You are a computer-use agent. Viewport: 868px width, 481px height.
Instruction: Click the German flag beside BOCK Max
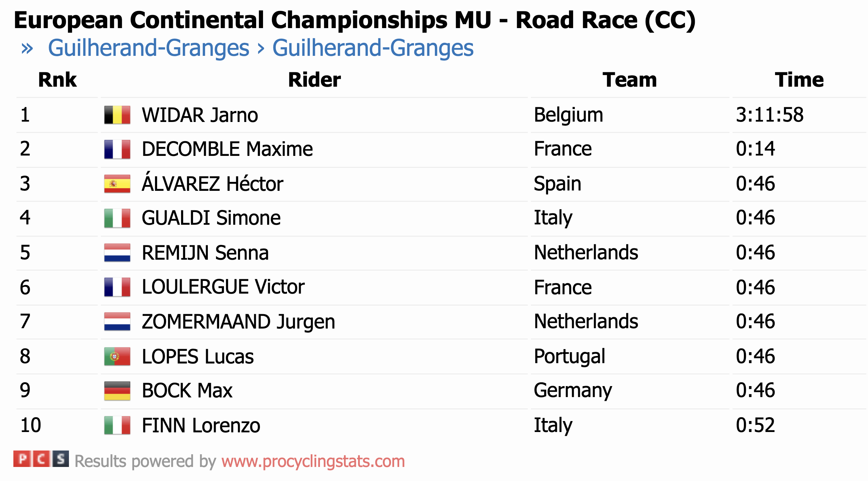click(x=117, y=391)
